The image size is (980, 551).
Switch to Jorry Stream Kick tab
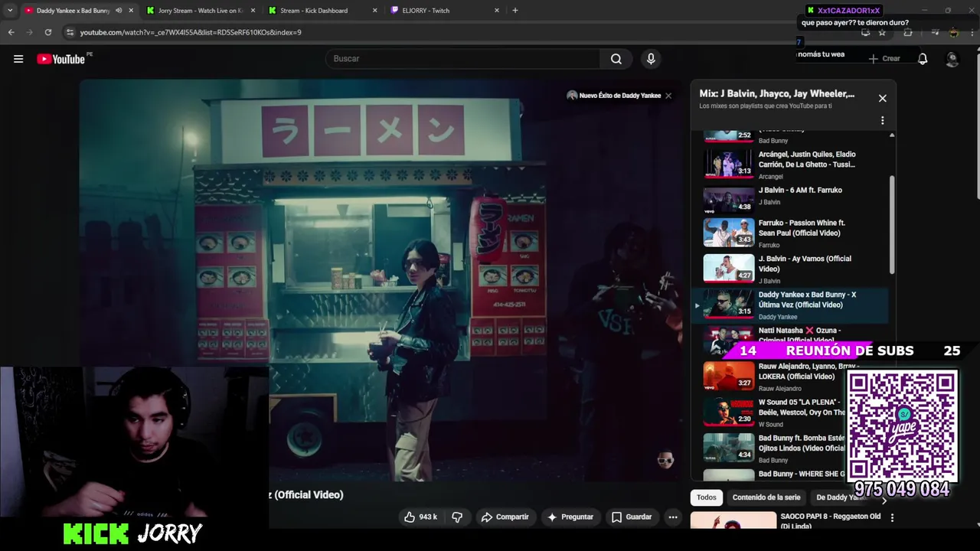199,11
